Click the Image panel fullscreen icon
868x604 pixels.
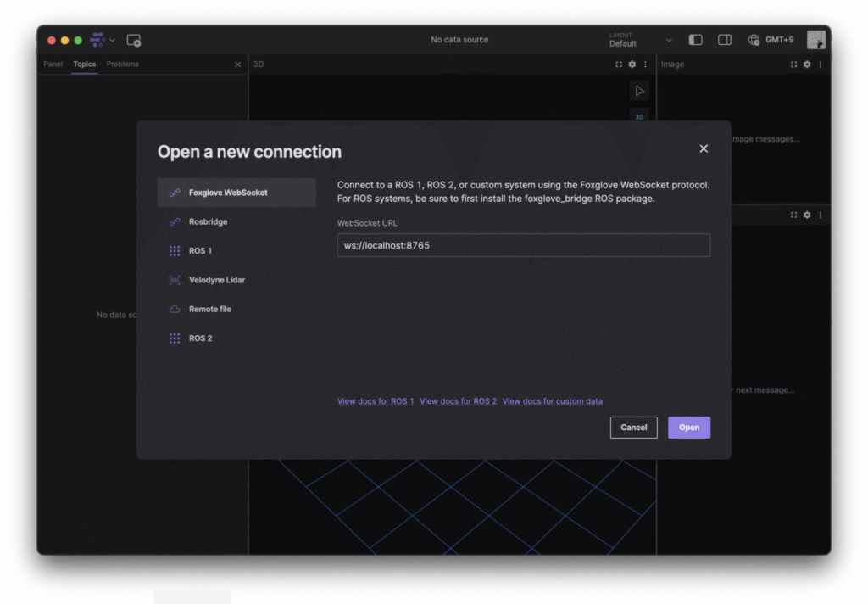(793, 64)
